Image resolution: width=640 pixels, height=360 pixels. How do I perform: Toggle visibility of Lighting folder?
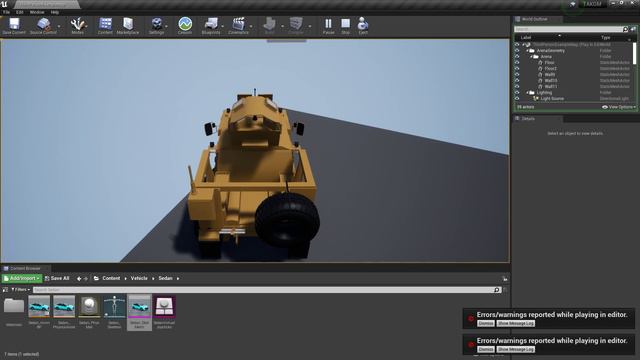(517, 93)
